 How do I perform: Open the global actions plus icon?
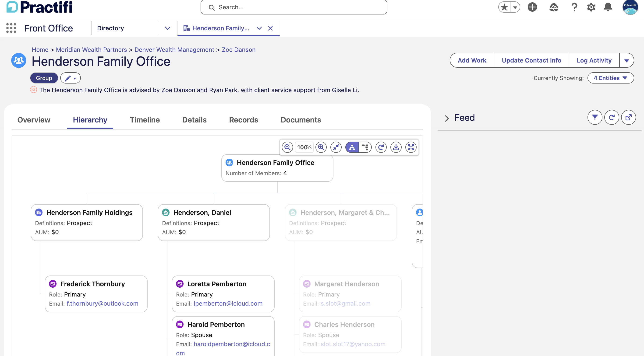(x=532, y=7)
